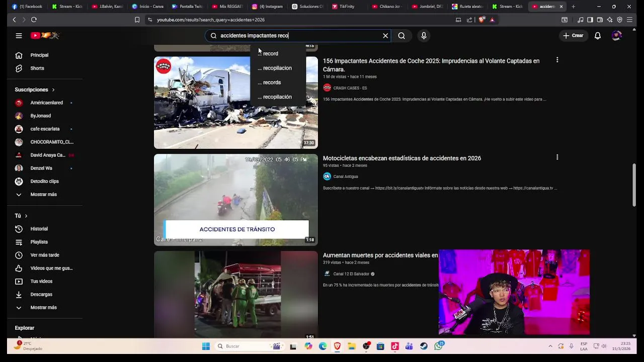
Task: Open TikTok from the taskbar
Action: [395, 346]
